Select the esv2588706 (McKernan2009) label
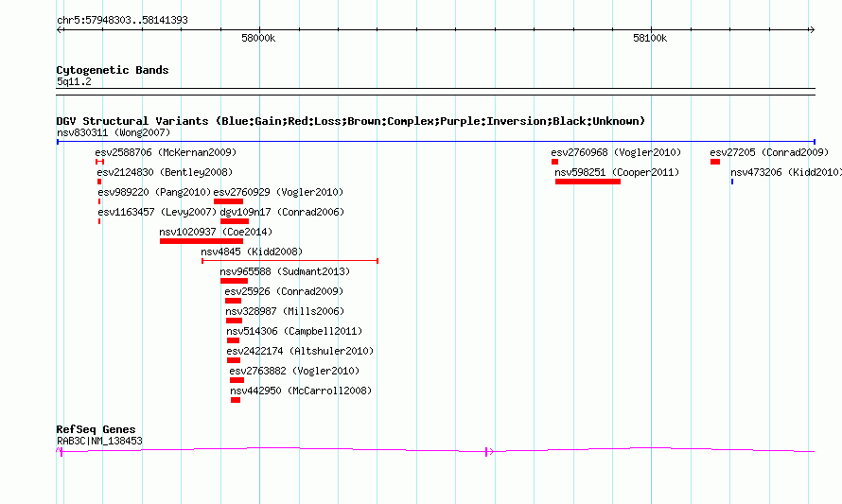Viewport: 842px width, 504px height. click(x=166, y=152)
